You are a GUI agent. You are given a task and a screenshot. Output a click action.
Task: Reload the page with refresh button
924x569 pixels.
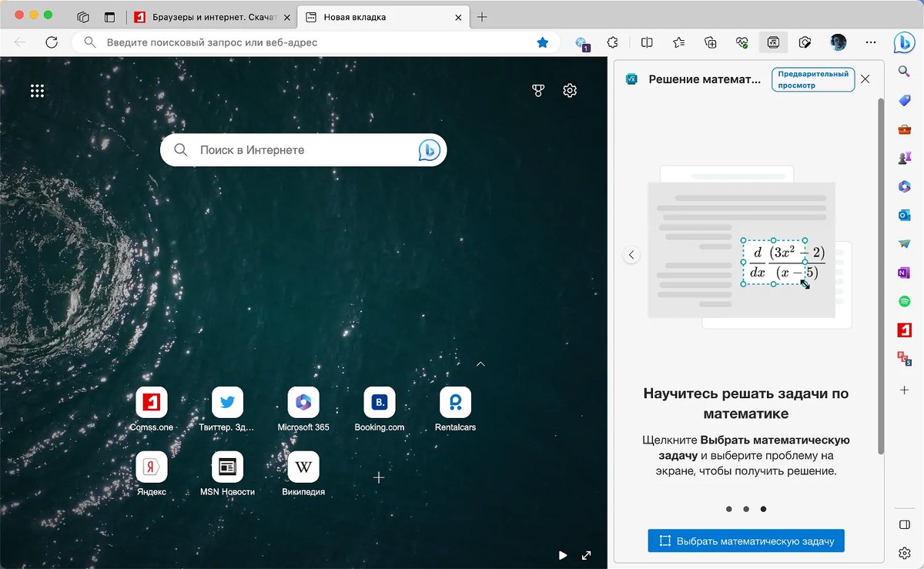click(x=52, y=42)
